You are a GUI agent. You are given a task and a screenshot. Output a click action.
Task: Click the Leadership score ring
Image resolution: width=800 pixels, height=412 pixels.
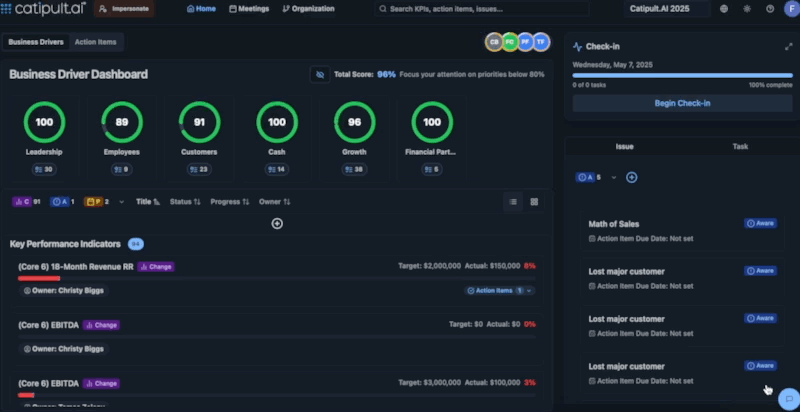point(44,122)
